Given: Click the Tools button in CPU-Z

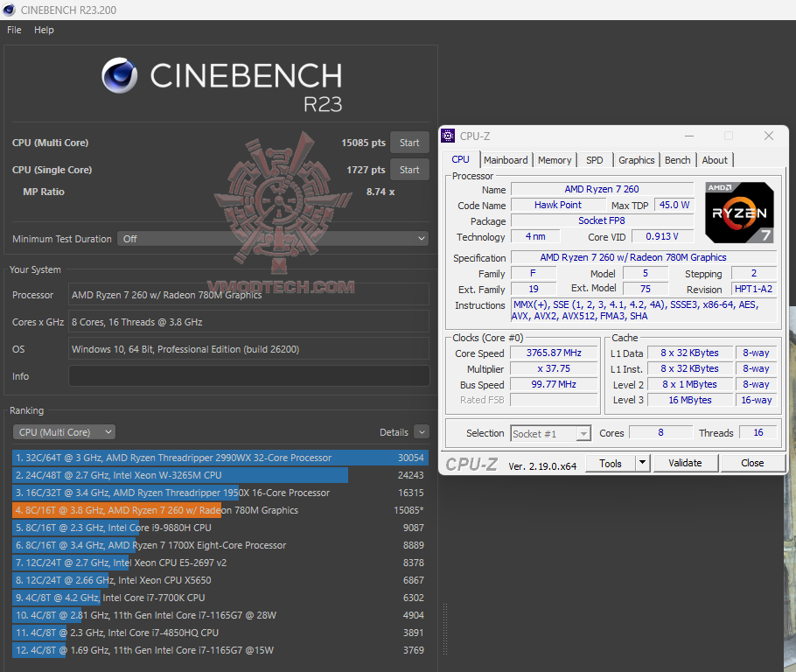Looking at the screenshot, I should click(611, 463).
